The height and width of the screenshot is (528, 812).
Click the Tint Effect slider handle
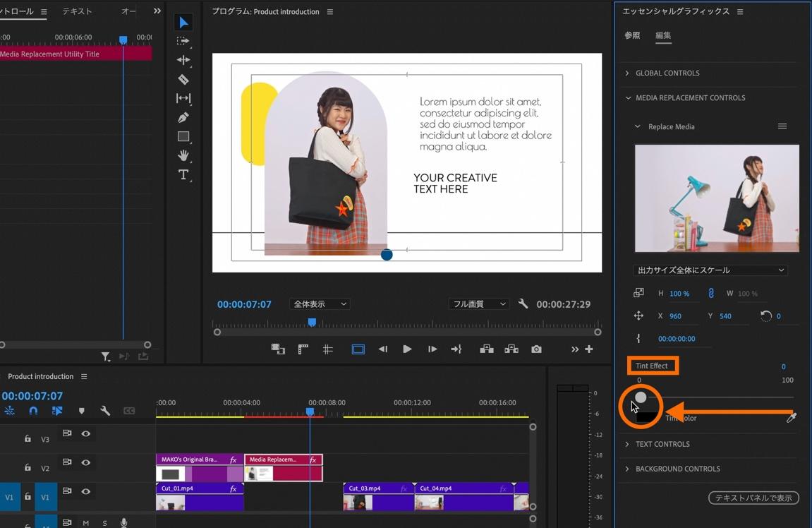[x=641, y=397]
